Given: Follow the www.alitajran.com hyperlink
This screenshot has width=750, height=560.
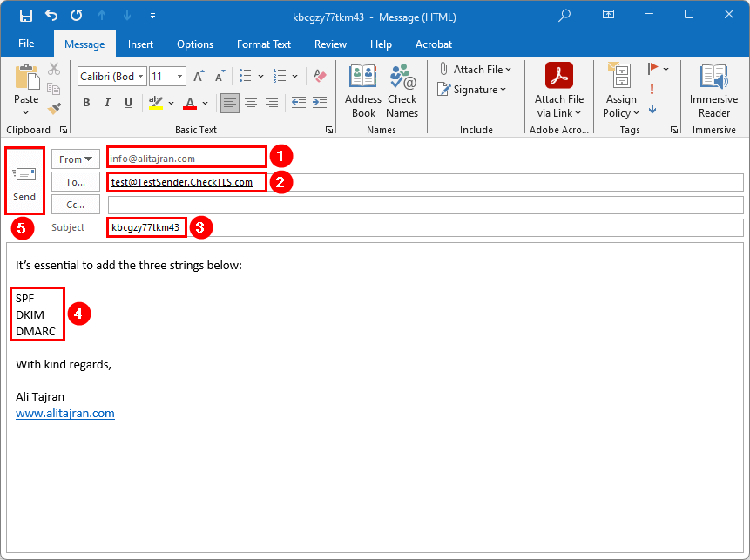Looking at the screenshot, I should tap(64, 413).
